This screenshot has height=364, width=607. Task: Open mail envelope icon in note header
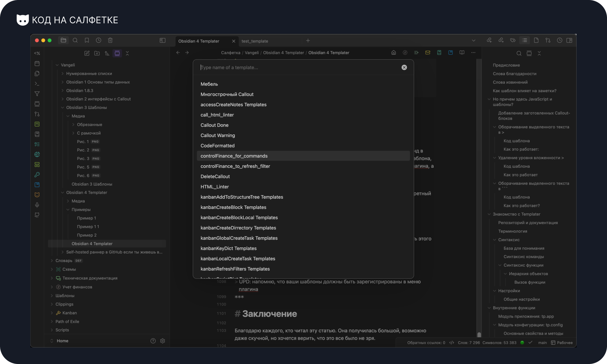click(x=428, y=53)
